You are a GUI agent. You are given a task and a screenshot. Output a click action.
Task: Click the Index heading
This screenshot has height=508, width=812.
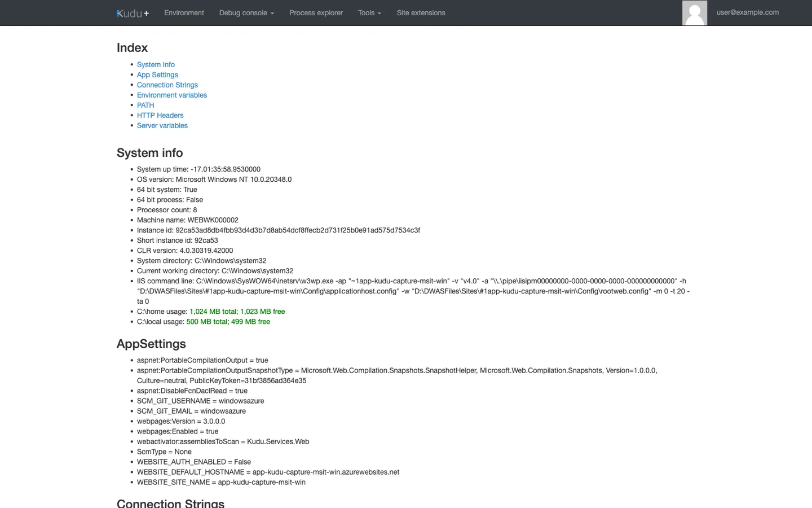tap(132, 48)
